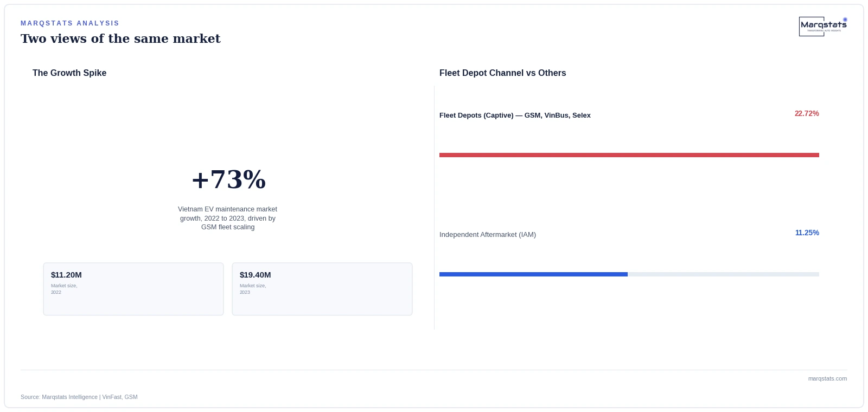Click the Fleet Depots (Captive) row label
868x412 pixels.
tap(515, 115)
